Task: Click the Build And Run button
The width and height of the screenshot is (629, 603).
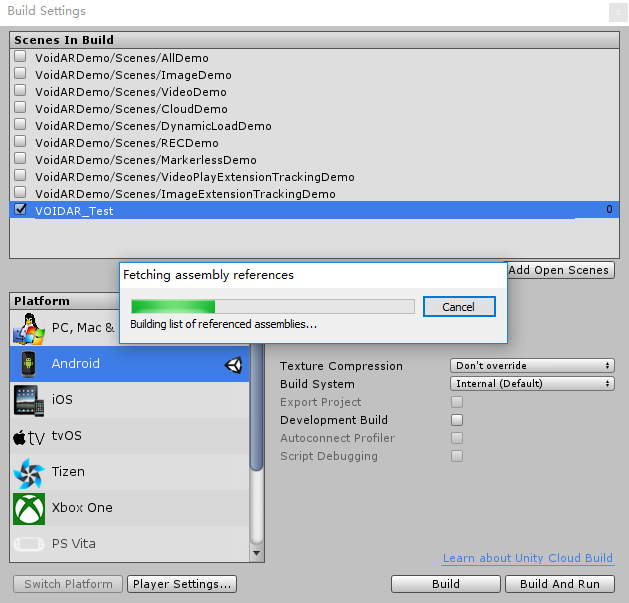Action: click(x=560, y=584)
